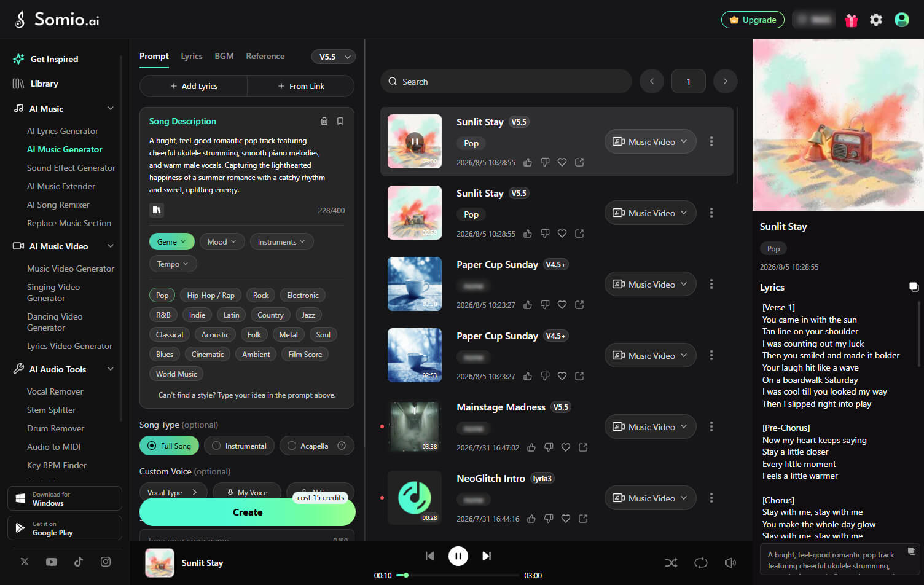Pause playback in bottom player
Image resolution: width=924 pixels, height=585 pixels.
(x=458, y=556)
